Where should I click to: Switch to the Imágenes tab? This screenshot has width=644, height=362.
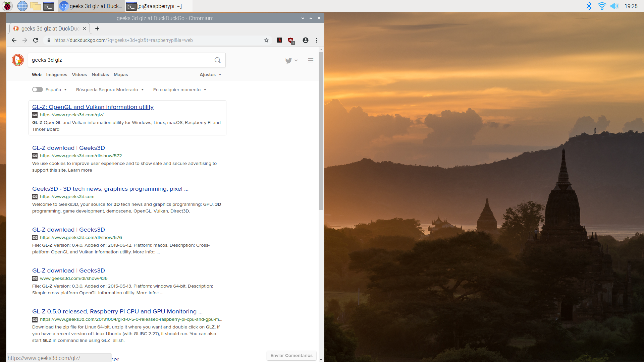57,74
